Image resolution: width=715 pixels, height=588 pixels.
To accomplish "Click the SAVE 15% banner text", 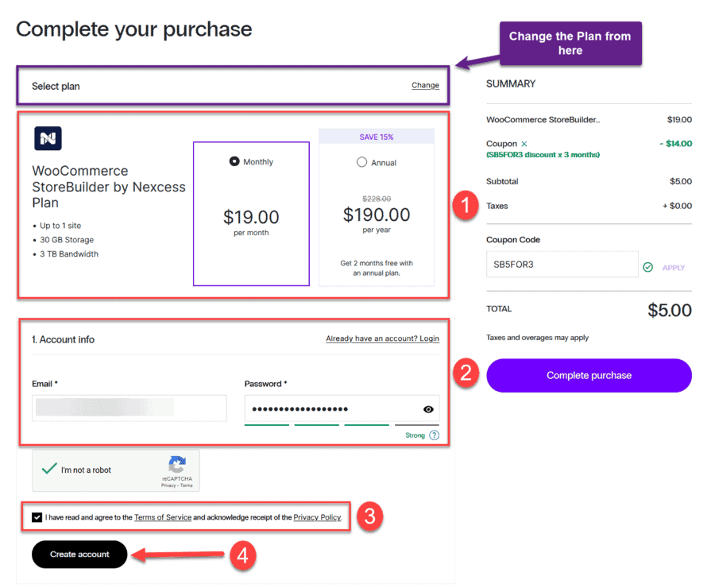I will point(377,137).
